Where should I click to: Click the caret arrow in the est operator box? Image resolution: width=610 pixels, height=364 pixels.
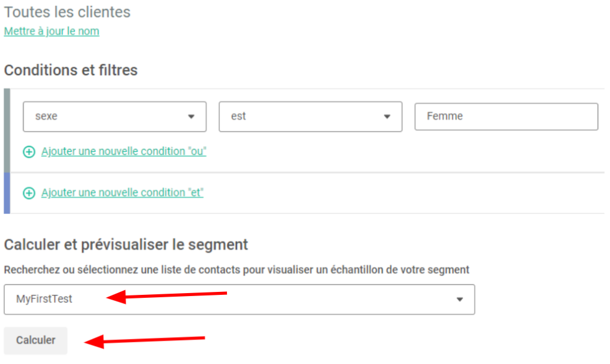click(x=387, y=117)
